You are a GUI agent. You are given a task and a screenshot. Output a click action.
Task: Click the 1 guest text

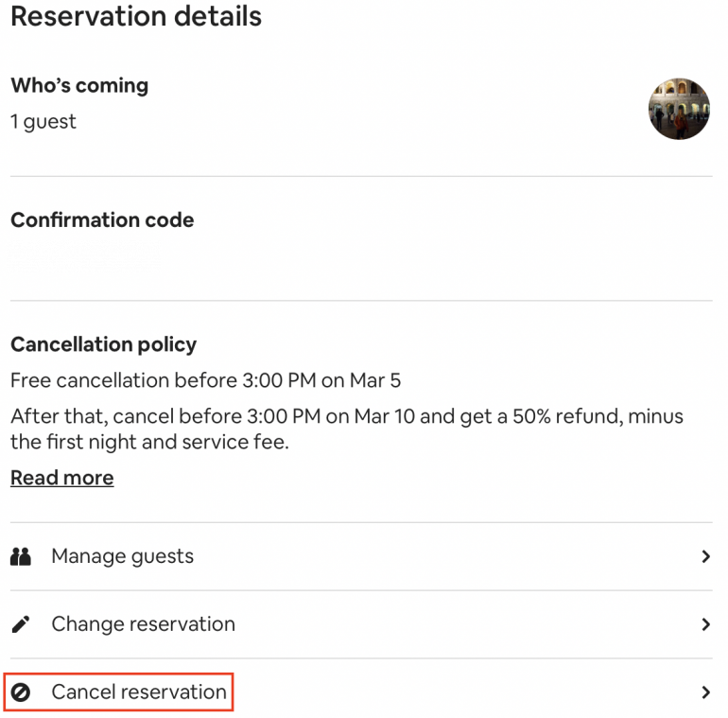[43, 121]
